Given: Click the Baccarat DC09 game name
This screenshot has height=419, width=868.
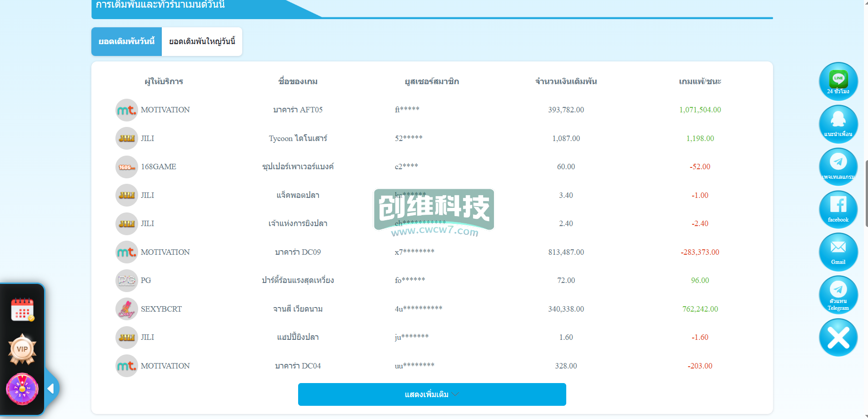Looking at the screenshot, I should (x=298, y=252).
